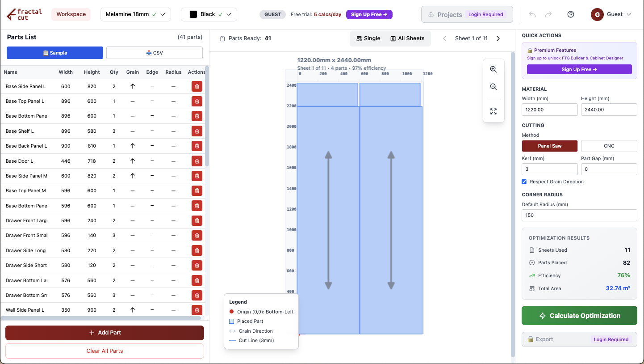Select CNC cutting method
The width and height of the screenshot is (644, 364).
pos(609,146)
